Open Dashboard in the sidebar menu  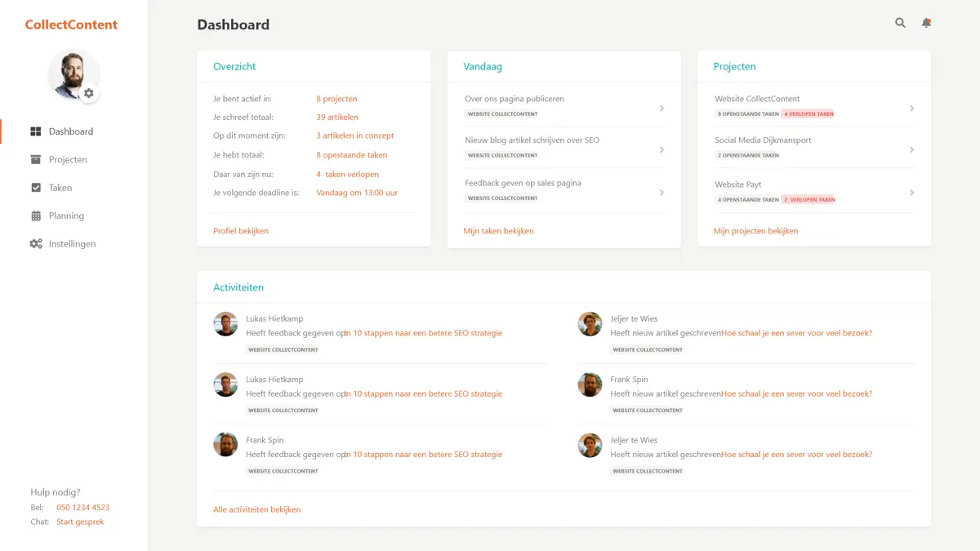click(x=71, y=131)
